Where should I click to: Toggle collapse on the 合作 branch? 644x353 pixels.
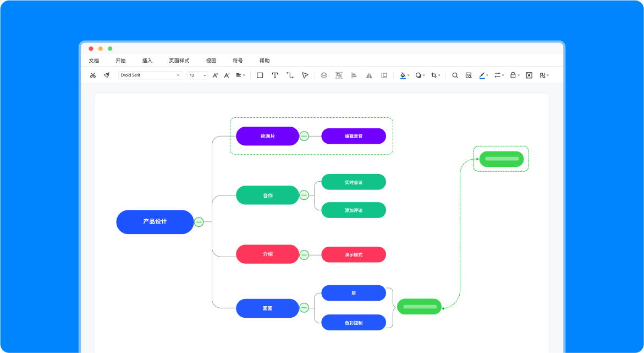pos(304,195)
